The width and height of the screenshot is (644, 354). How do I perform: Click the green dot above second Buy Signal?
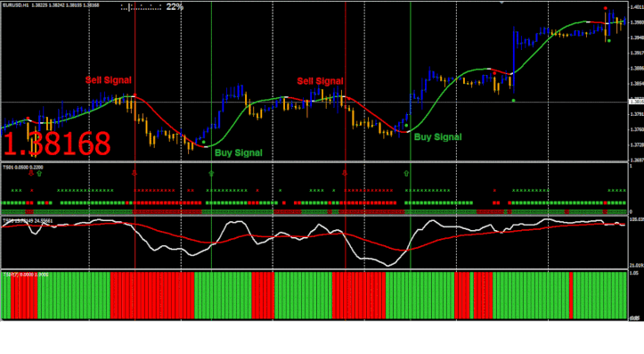coord(406,126)
